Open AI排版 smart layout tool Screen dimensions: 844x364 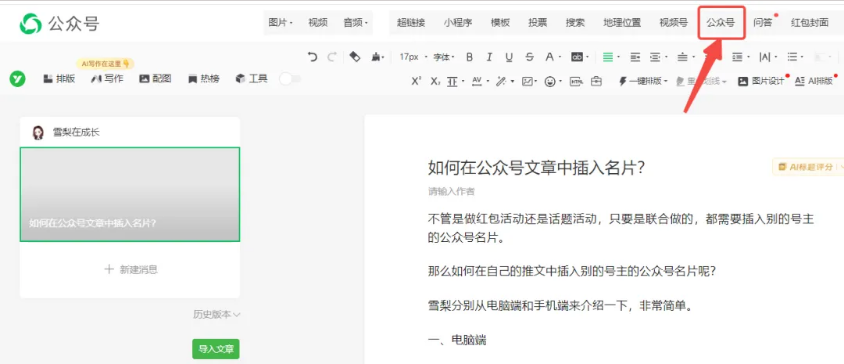[x=813, y=81]
